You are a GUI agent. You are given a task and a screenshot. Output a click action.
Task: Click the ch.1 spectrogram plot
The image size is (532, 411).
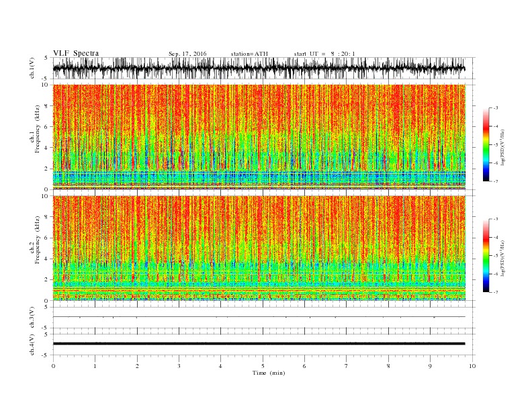tap(259, 137)
